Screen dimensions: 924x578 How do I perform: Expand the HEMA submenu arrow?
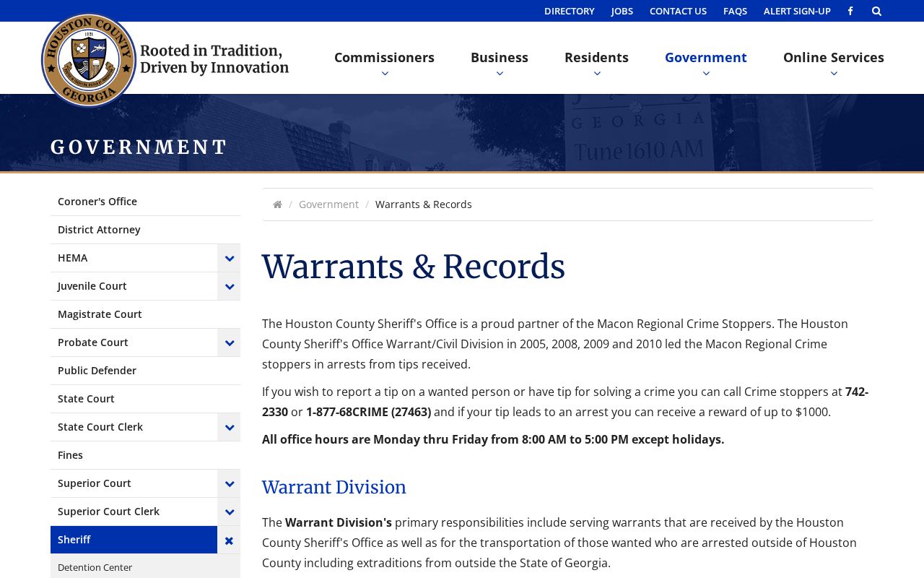point(229,258)
